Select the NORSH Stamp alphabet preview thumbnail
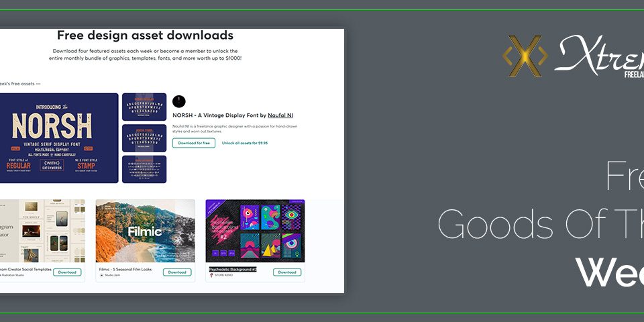This screenshot has height=322, width=644. (144, 138)
